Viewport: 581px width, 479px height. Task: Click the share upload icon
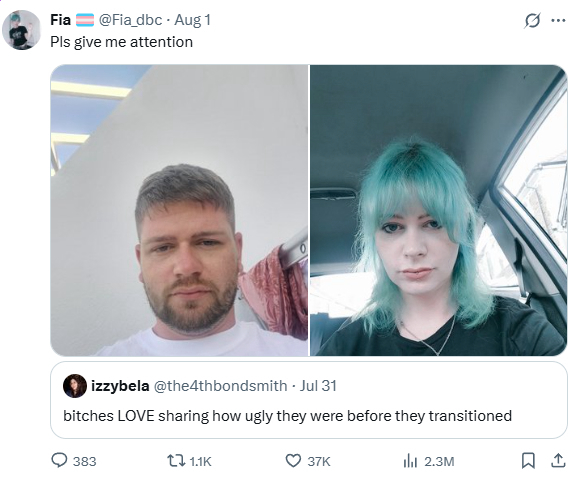click(558, 460)
